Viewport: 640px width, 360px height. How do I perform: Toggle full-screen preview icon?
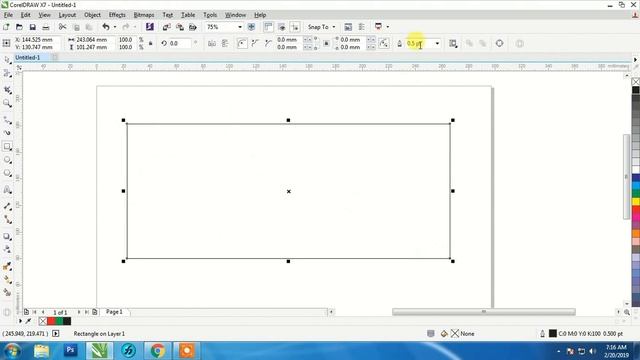click(x=251, y=27)
